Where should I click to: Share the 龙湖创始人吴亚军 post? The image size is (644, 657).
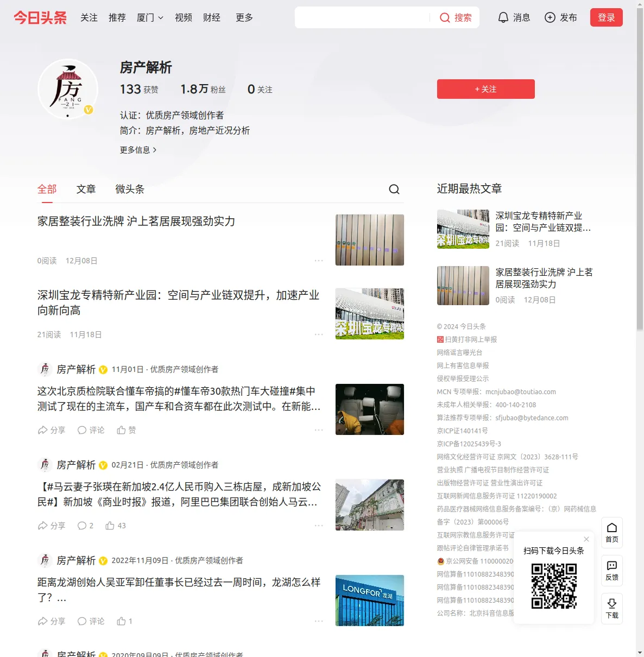coord(52,621)
